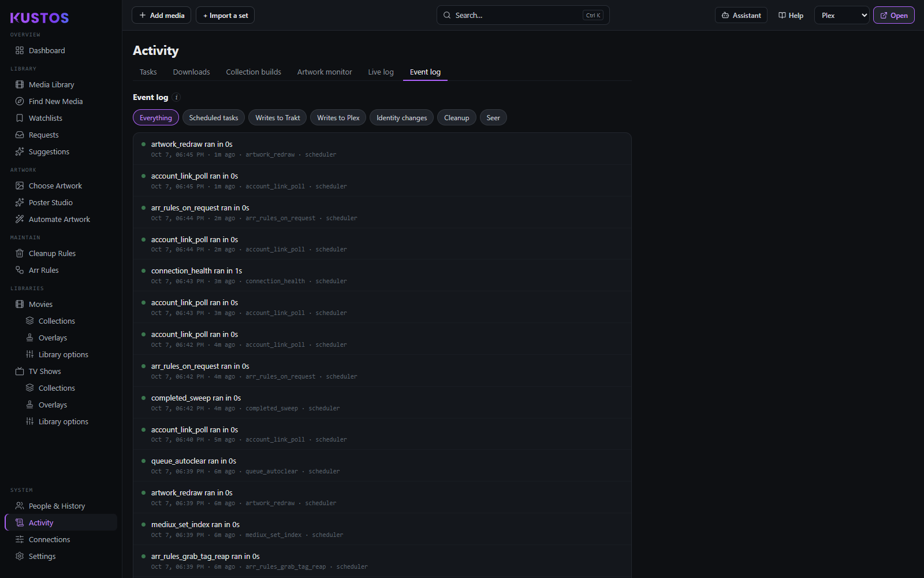The image size is (924, 578).
Task: Switch to the Live log tab
Action: 381,72
